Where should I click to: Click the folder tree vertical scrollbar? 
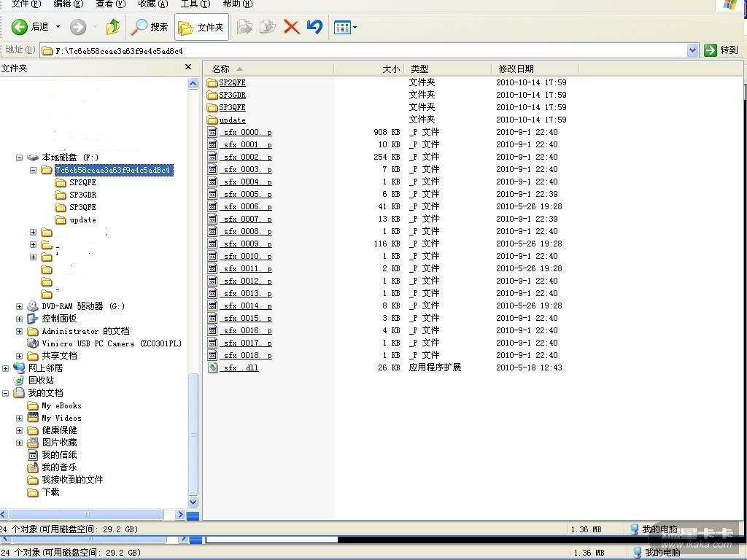pos(193,292)
